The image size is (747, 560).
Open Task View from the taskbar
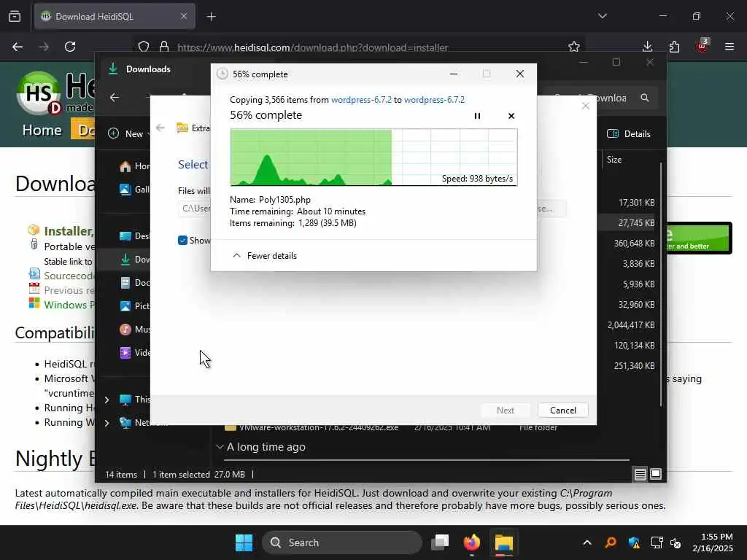440,542
